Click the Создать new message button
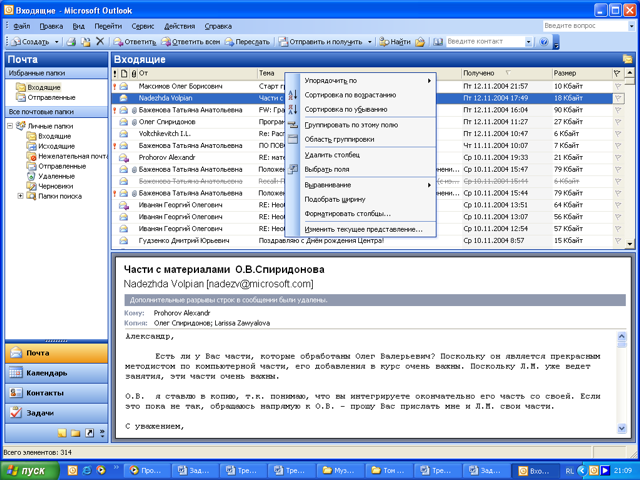 [30, 42]
